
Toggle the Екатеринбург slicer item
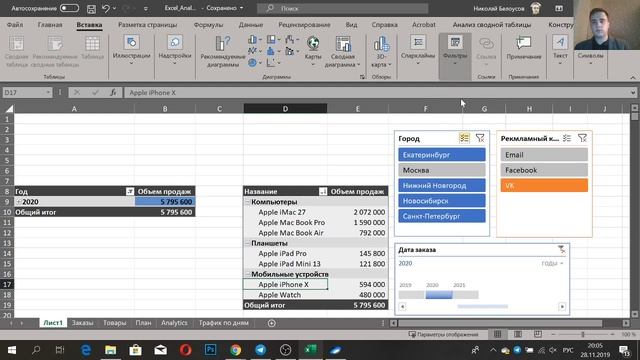[442, 155]
